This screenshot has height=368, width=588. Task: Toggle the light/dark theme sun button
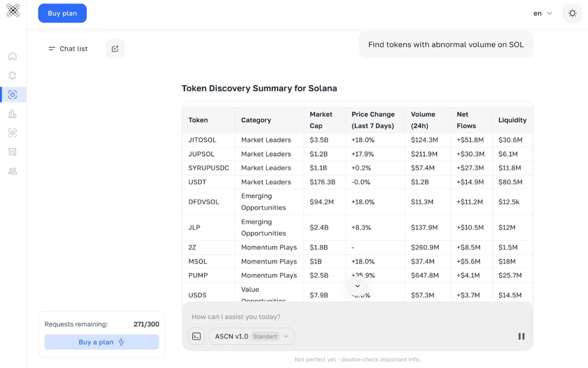coord(572,13)
